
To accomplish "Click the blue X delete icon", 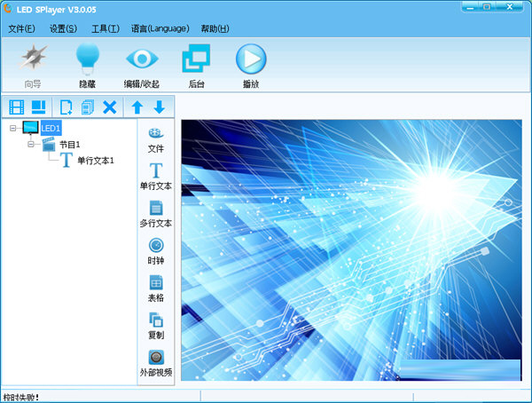I will pyautogui.click(x=109, y=107).
